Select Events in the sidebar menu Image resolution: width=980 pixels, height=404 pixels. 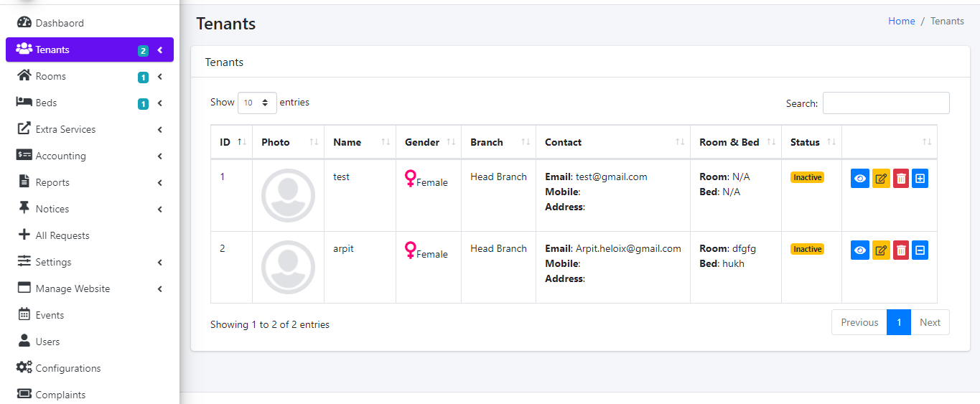(50, 315)
